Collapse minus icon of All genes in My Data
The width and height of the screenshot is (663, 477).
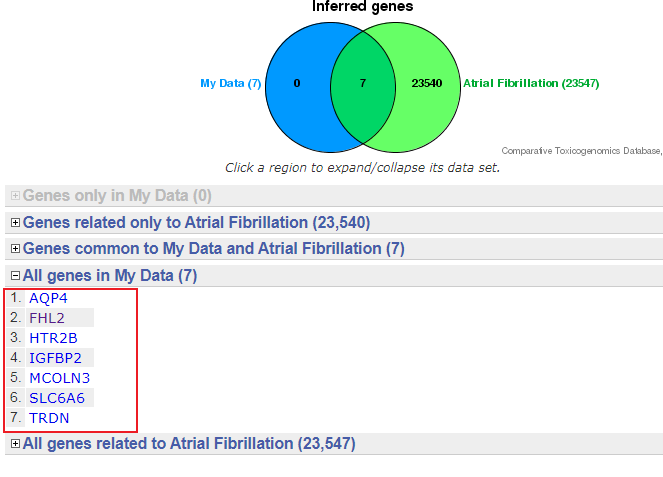pyautogui.click(x=15, y=275)
